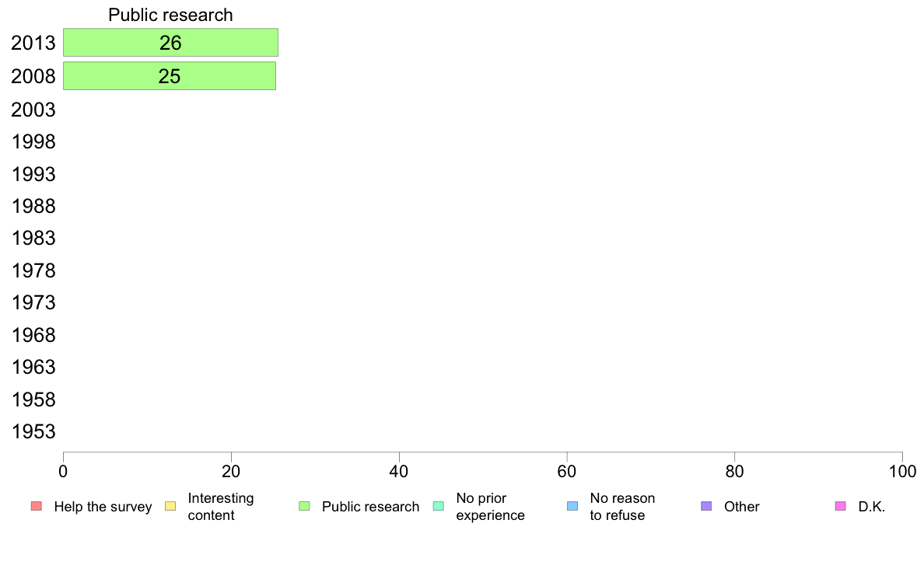The image size is (924, 572).
Task: Click the 2003 year label
Action: click(33, 110)
